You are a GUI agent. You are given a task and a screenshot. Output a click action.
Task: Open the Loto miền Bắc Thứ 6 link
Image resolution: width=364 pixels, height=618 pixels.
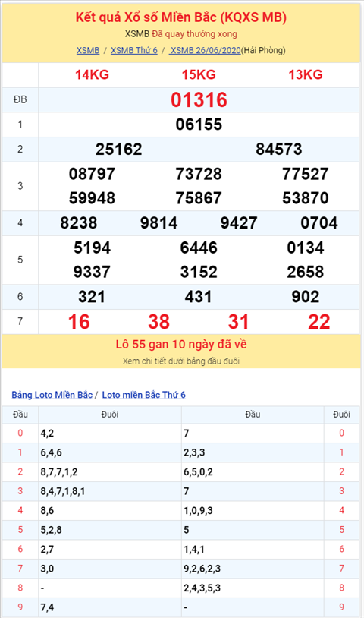pyautogui.click(x=143, y=395)
